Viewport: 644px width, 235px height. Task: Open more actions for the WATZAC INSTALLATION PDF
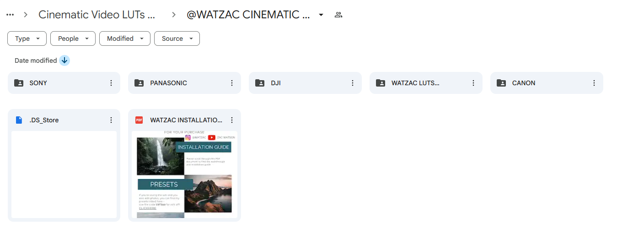point(232,120)
